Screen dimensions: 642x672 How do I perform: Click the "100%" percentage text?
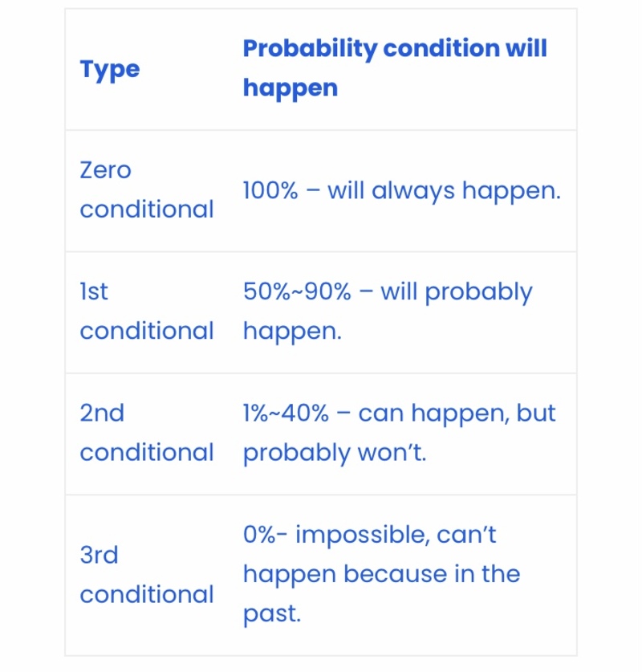pyautogui.click(x=270, y=191)
